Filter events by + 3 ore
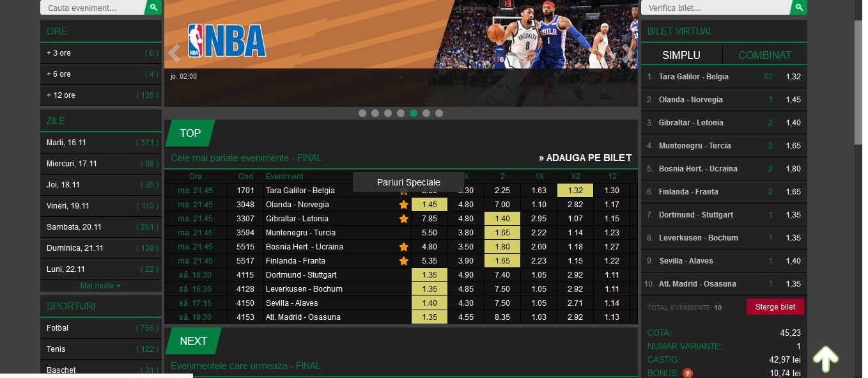This screenshot has height=378, width=868. pyautogui.click(x=101, y=53)
